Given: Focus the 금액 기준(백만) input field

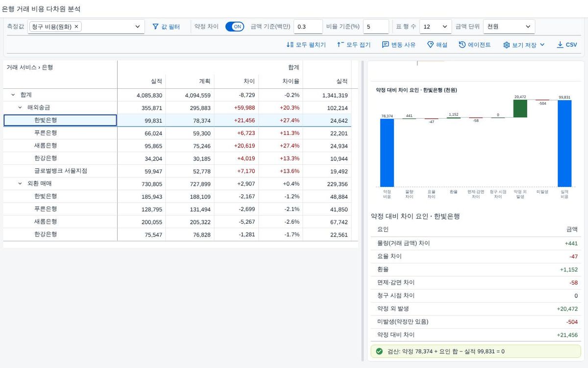Looking at the screenshot, I should pos(308,26).
